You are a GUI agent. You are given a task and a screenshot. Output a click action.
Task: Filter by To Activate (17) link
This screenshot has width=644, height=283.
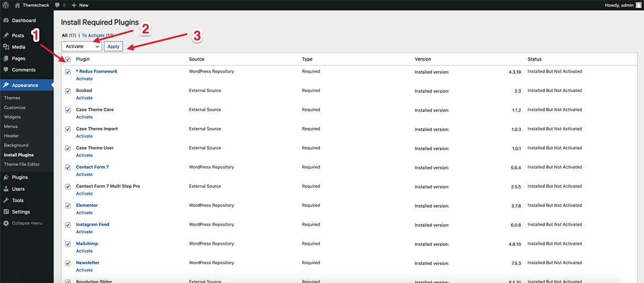tap(98, 35)
